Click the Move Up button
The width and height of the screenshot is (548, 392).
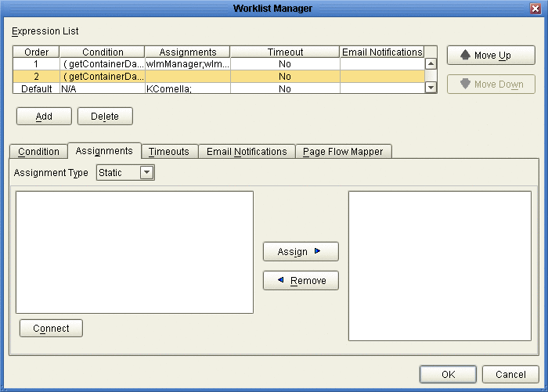pyautogui.click(x=491, y=56)
